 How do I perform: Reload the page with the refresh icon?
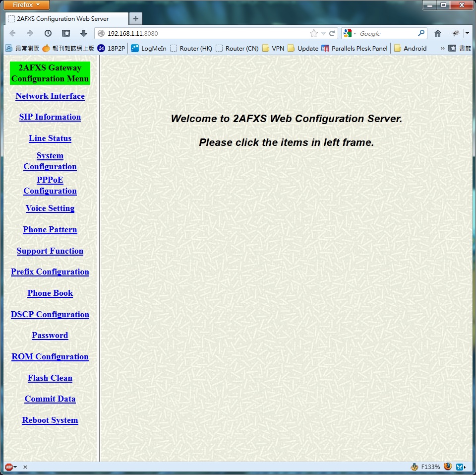point(332,33)
